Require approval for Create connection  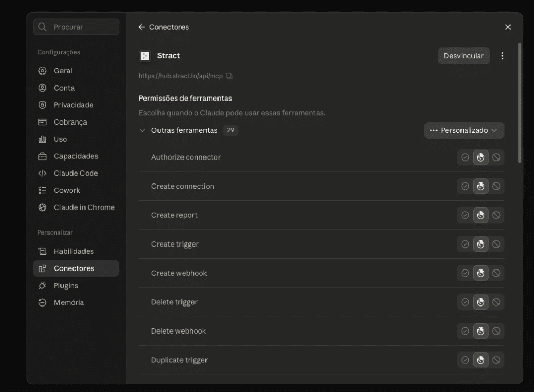pos(480,186)
